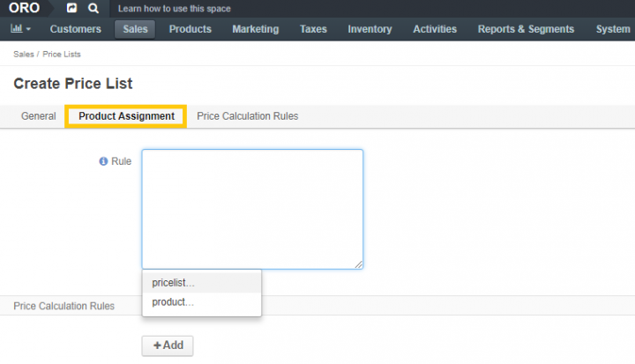This screenshot has width=635, height=364.
Task: Switch to the General tab
Action: tap(39, 116)
